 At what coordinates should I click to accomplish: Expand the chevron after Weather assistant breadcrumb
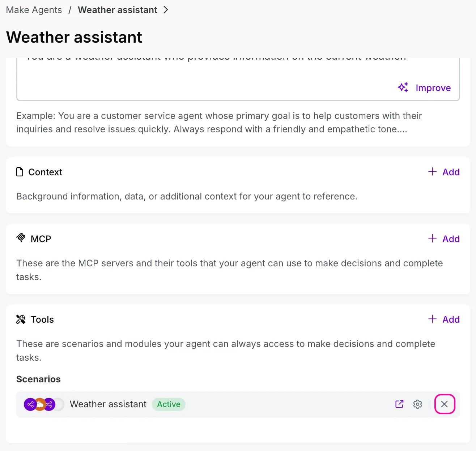pyautogui.click(x=166, y=10)
